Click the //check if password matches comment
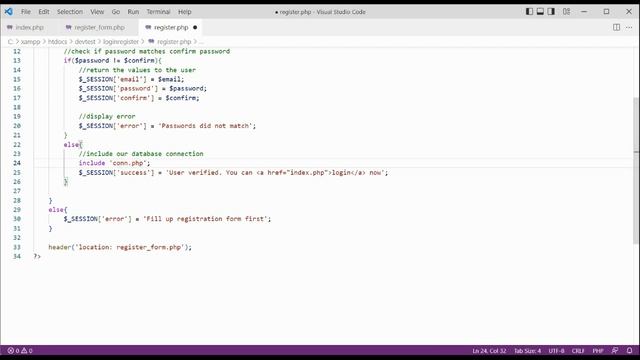640x360 pixels. 147,51
